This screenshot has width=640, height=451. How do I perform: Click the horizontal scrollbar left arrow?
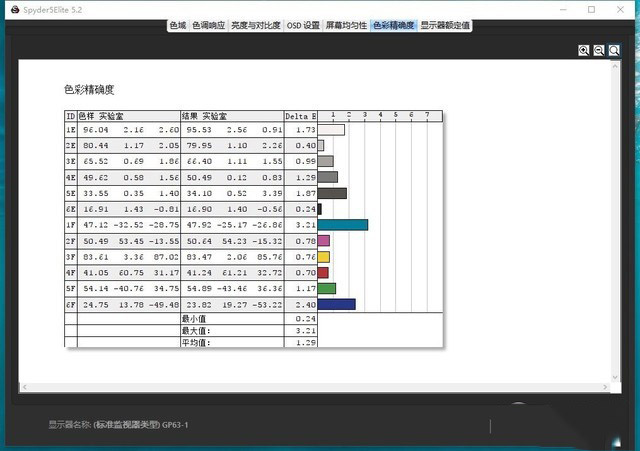click(x=24, y=388)
